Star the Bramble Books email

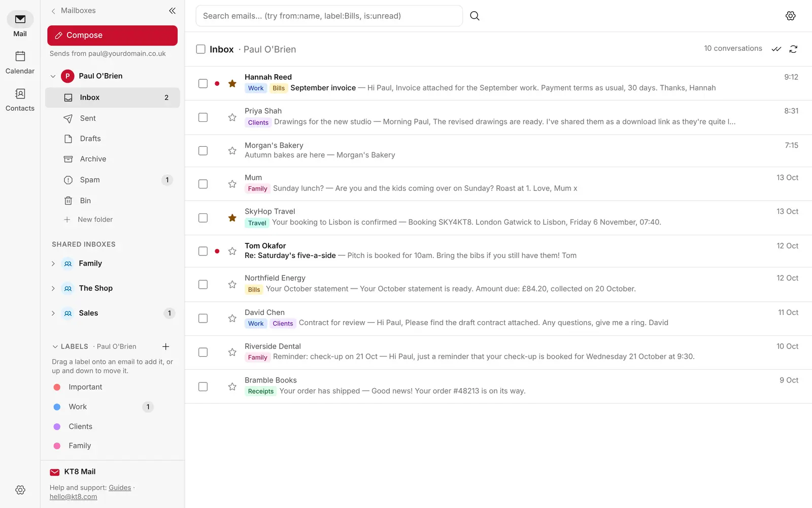tap(232, 387)
